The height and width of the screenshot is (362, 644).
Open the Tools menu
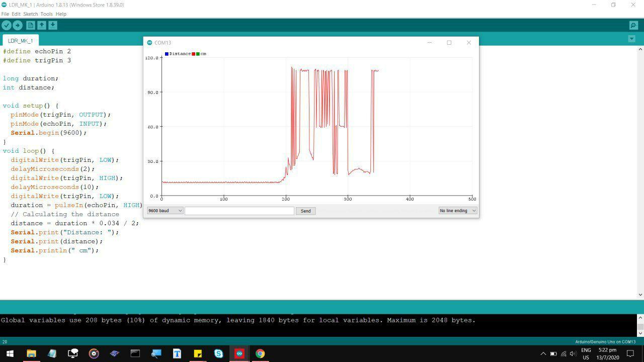coord(46,14)
